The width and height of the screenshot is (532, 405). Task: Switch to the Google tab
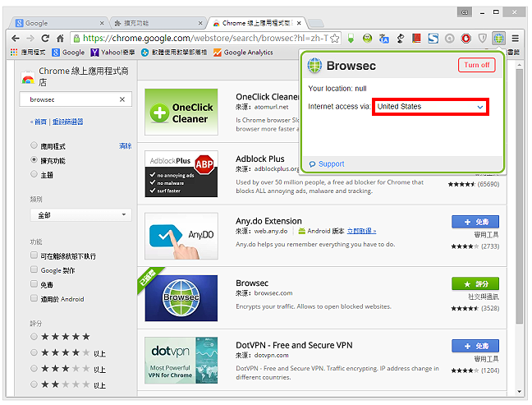coord(57,23)
